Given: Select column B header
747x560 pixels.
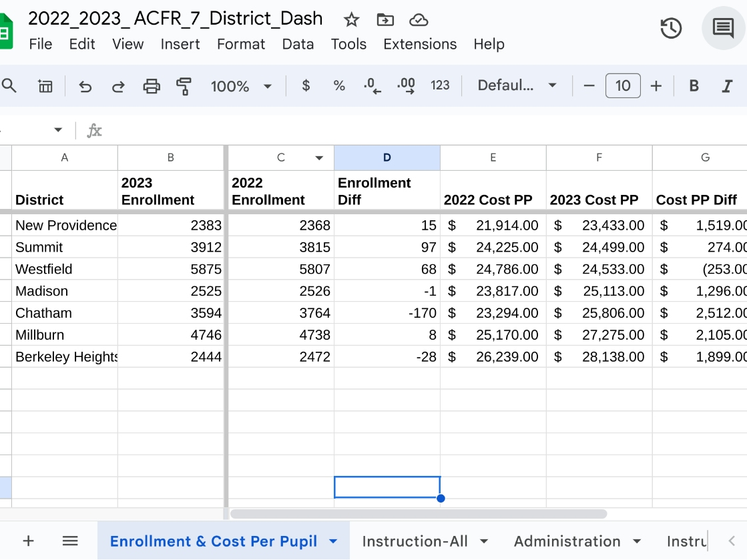Looking at the screenshot, I should pos(170,158).
